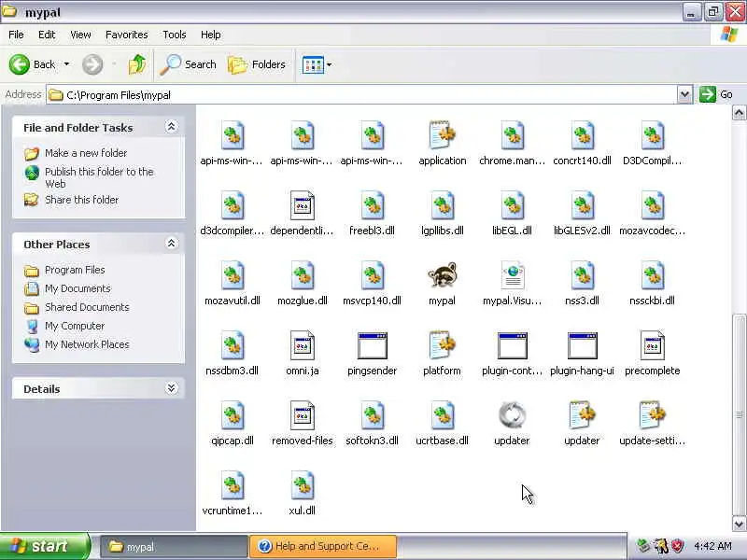Viewport: 747px width, 560px height.
Task: Select the pingsender executable icon
Action: 372,345
